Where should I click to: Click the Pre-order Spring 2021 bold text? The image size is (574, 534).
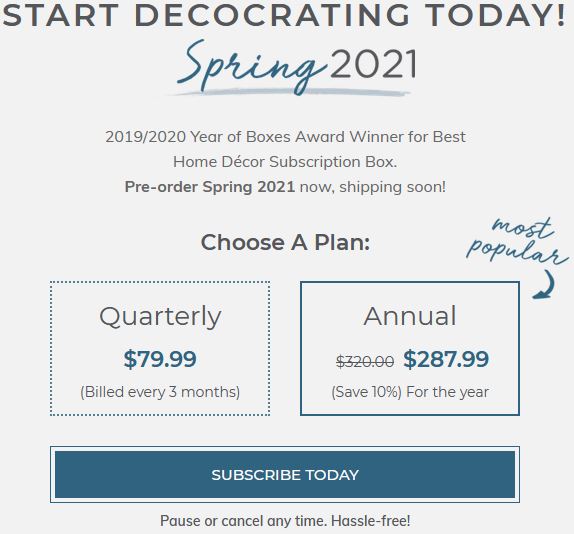coord(209,187)
